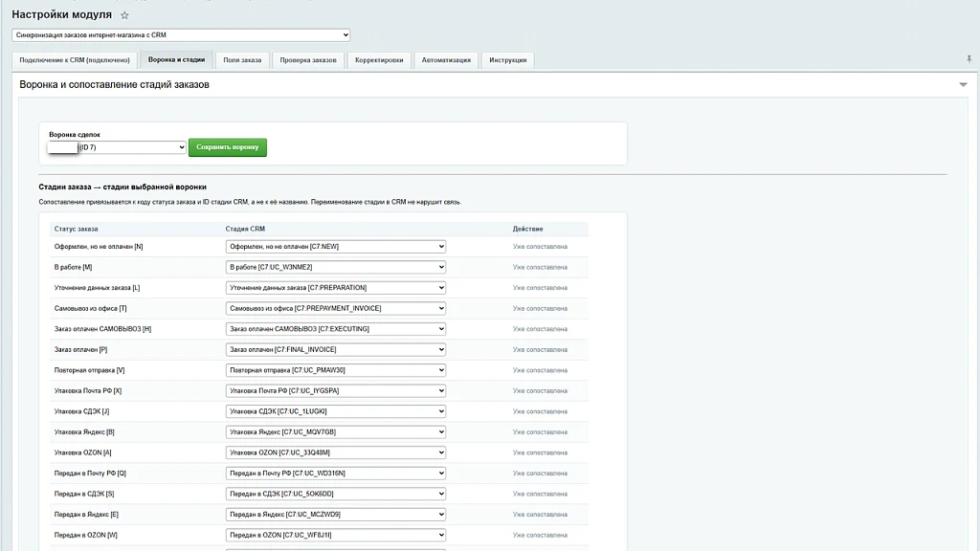Open stage dropdown for Передан в СДЭК

336,495
